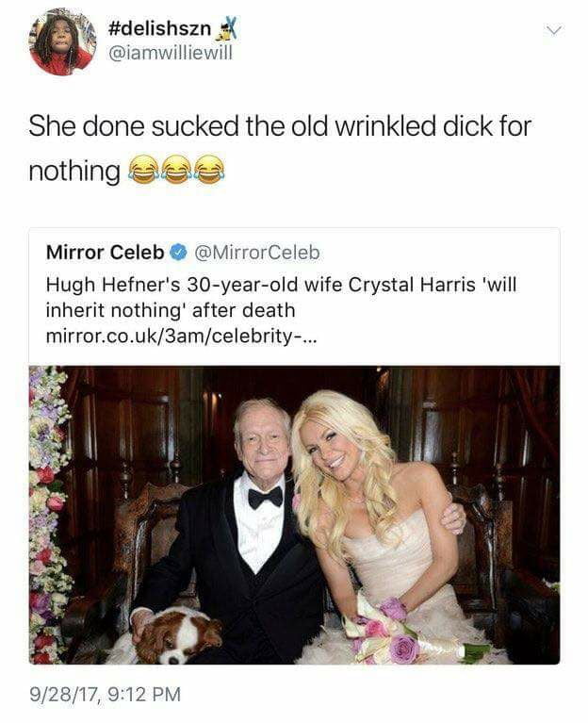Screen dimensions: 588x723
Task: Click the spaniel dog in the photo
Action: [x=174, y=636]
